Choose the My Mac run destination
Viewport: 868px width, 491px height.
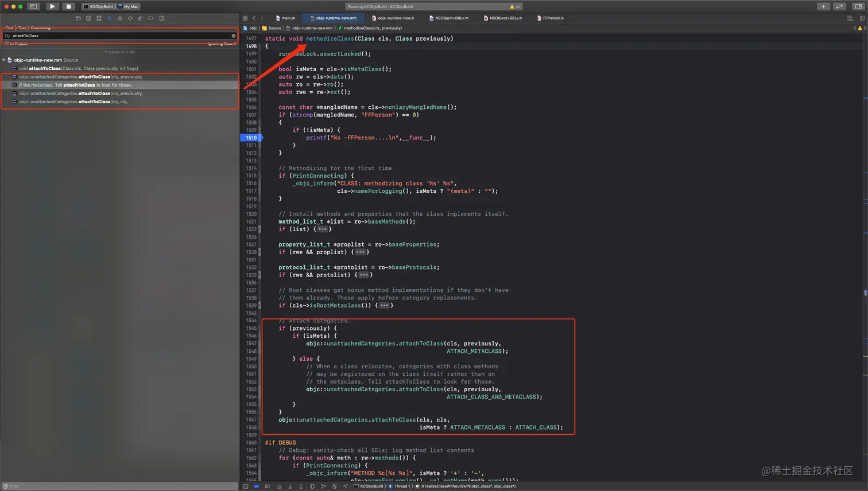[x=129, y=6]
